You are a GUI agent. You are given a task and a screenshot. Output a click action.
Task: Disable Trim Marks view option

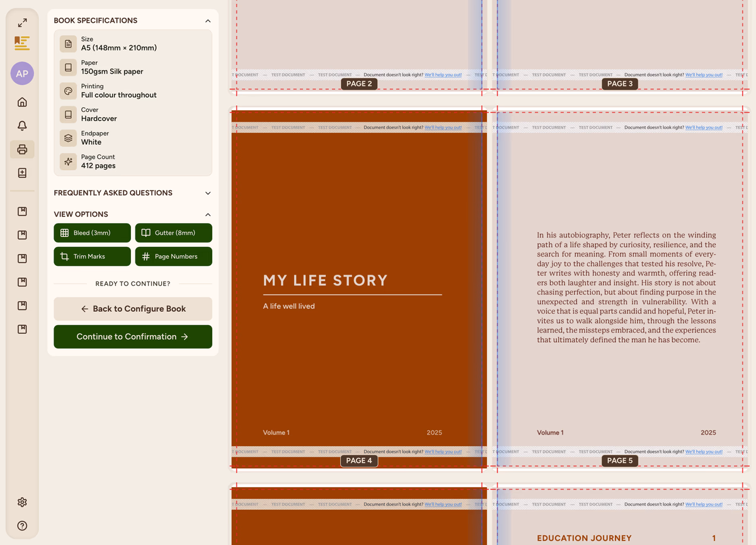[93, 256]
